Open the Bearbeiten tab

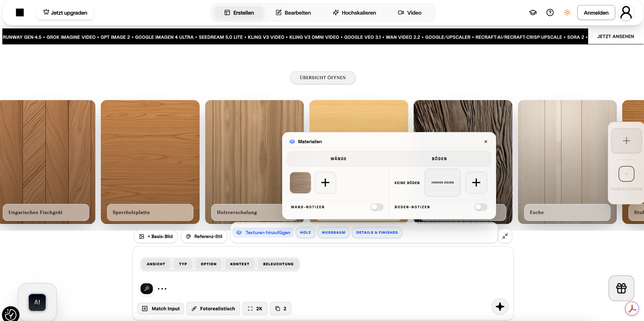pos(293,12)
